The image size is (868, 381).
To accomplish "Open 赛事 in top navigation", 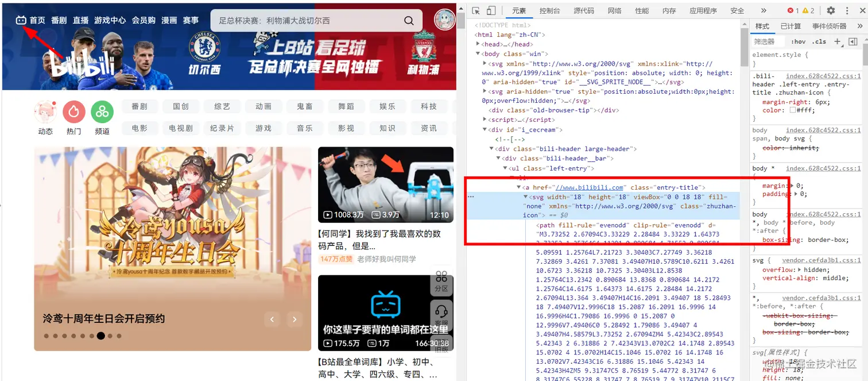I will 191,20.
